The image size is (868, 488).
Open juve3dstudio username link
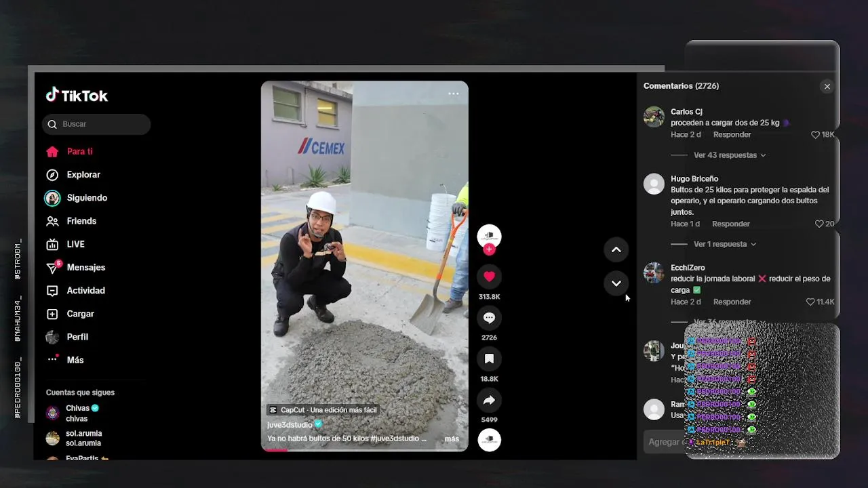click(290, 425)
